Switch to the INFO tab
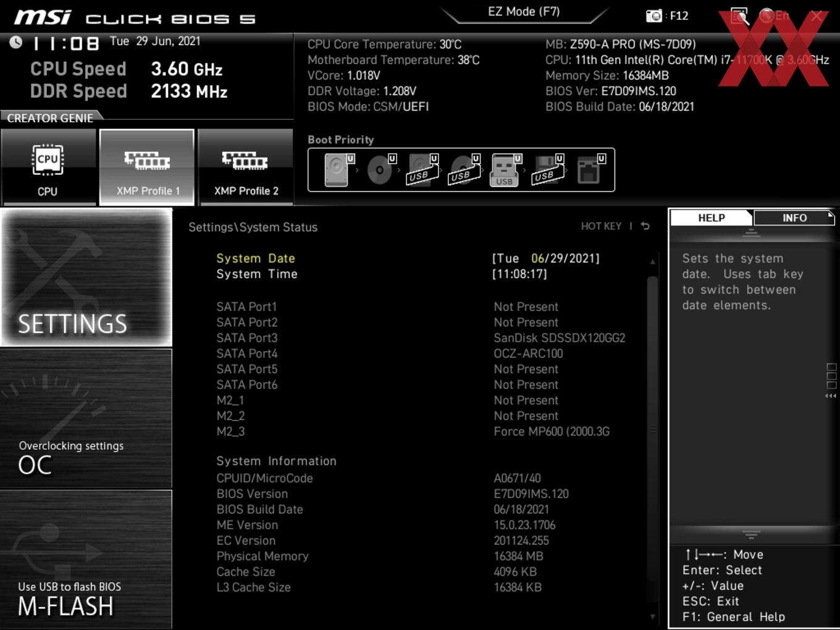The height and width of the screenshot is (630, 840). [794, 218]
